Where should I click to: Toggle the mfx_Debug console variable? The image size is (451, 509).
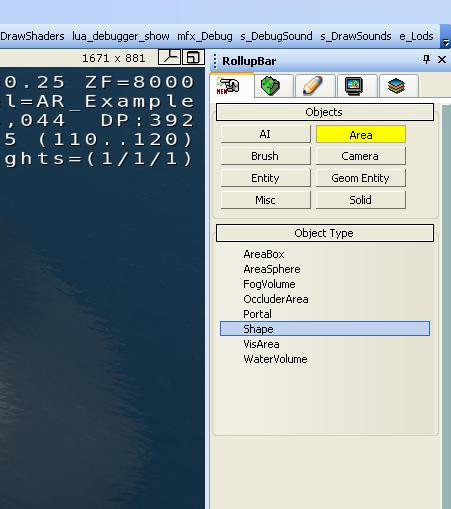click(205, 36)
